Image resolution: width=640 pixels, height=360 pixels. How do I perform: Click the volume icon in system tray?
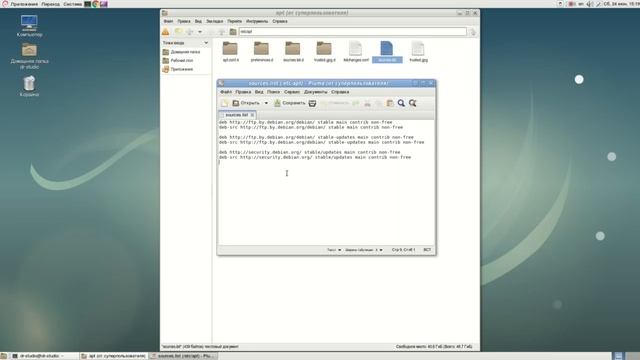coord(589,4)
